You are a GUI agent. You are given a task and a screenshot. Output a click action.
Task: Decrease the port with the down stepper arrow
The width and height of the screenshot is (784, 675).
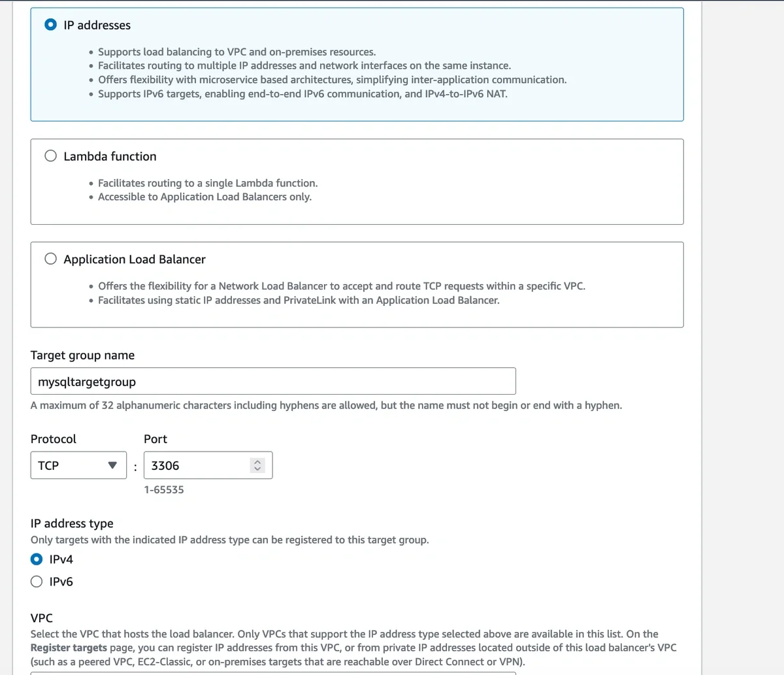pos(257,469)
